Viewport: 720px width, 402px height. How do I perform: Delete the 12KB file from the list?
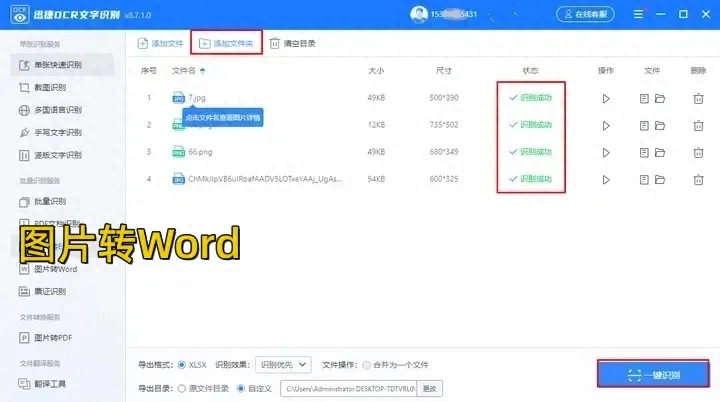pyautogui.click(x=698, y=125)
